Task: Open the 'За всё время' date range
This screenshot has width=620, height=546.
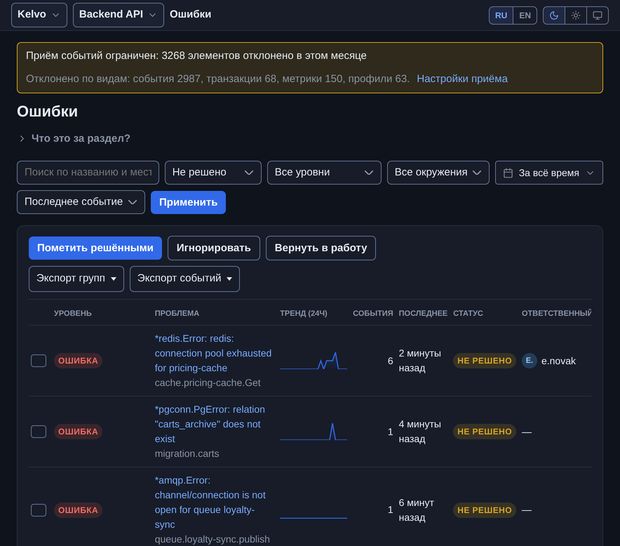Action: pyautogui.click(x=549, y=173)
